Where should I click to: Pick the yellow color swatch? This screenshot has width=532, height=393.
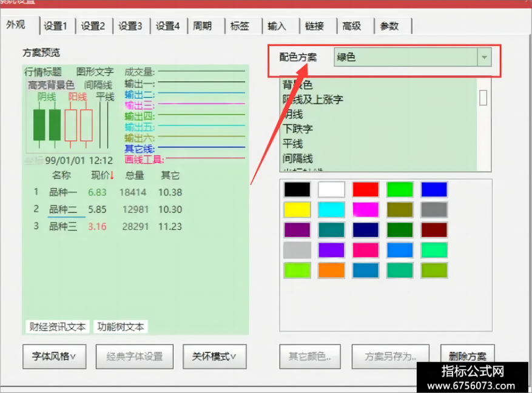[297, 210]
